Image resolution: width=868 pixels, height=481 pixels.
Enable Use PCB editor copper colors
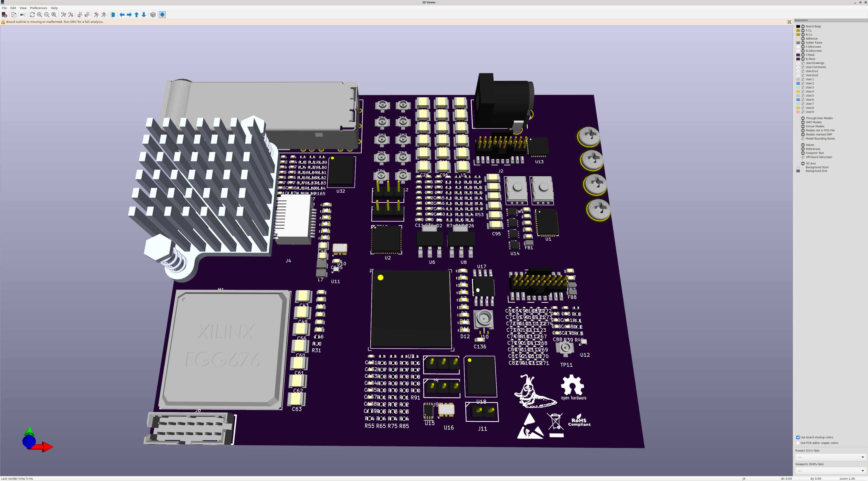798,443
